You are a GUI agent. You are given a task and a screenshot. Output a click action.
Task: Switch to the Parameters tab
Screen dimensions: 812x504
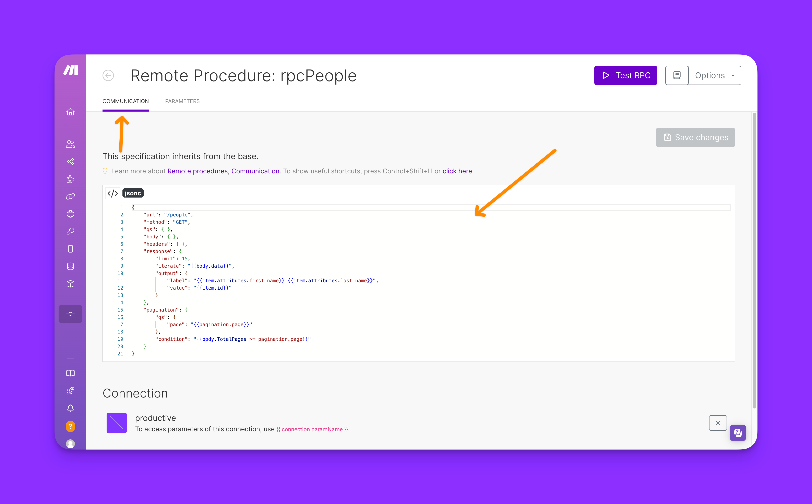pyautogui.click(x=182, y=101)
